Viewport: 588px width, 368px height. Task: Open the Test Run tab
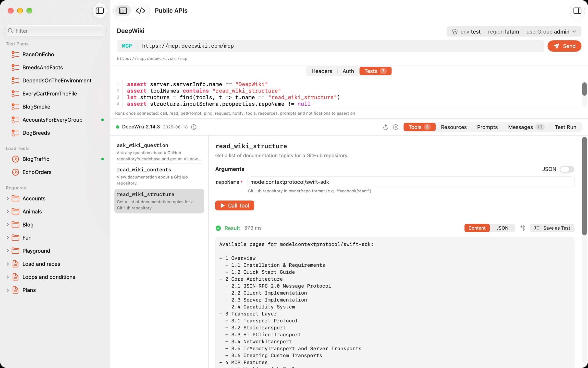[565, 127]
